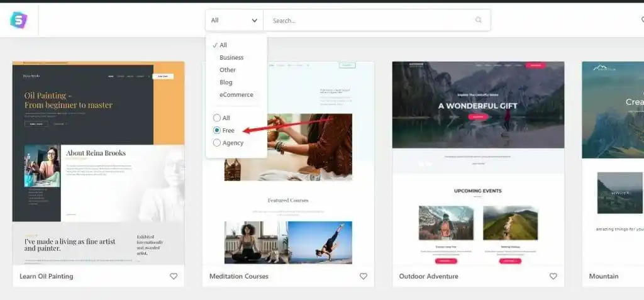Open the Mountain template thumbnail
Image resolution: width=644 pixels, height=300 pixels.
tap(613, 164)
